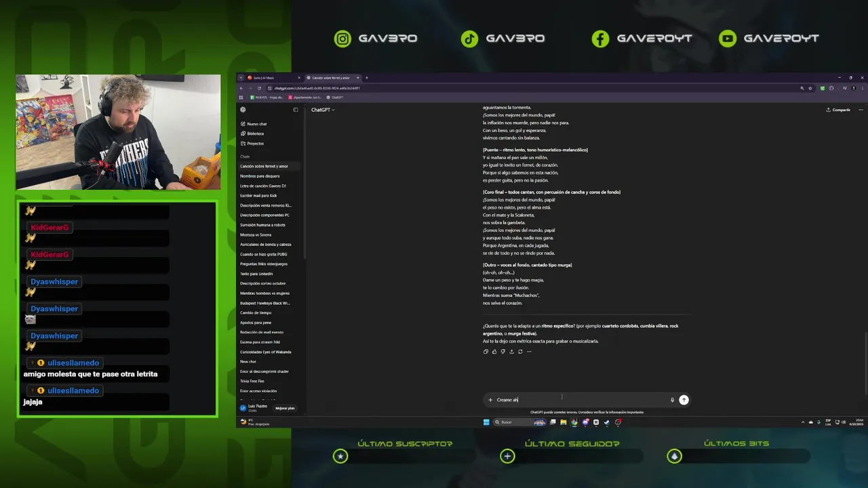Close the Suno AI Music tab
This screenshot has height=488, width=868.
pos(299,78)
